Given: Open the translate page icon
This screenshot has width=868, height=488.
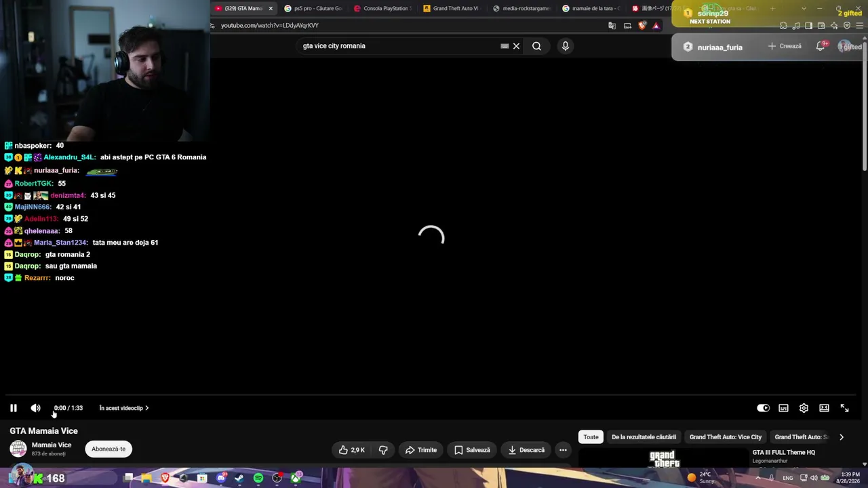Looking at the screenshot, I should (x=612, y=26).
